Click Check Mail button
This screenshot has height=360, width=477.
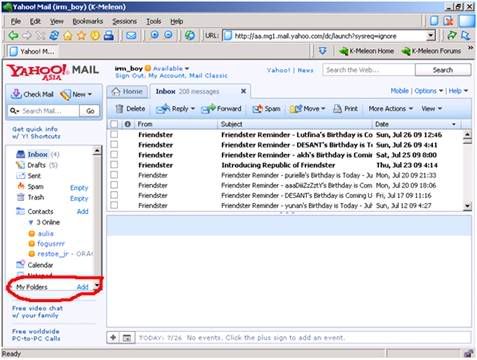(32, 94)
